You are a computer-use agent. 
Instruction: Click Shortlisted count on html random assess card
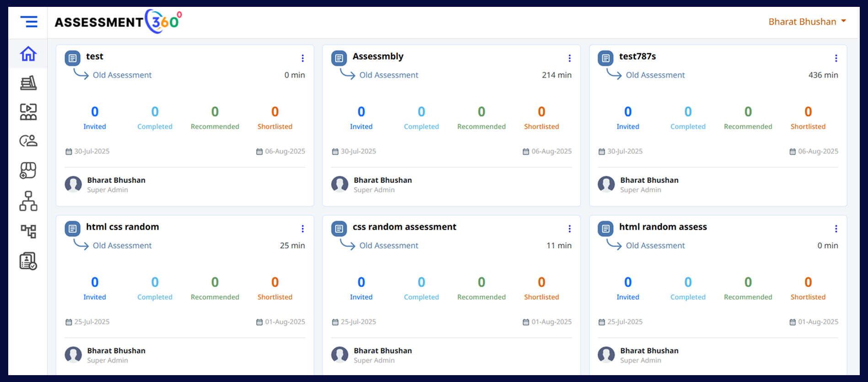click(808, 282)
